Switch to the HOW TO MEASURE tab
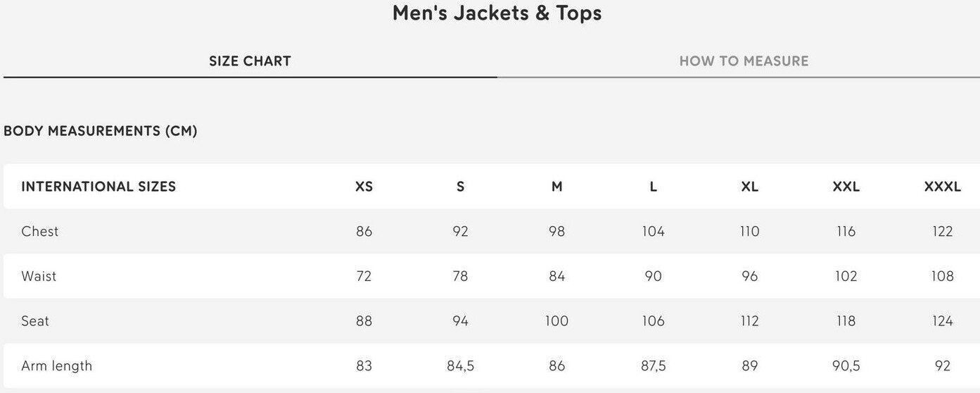This screenshot has width=980, height=393. click(744, 61)
